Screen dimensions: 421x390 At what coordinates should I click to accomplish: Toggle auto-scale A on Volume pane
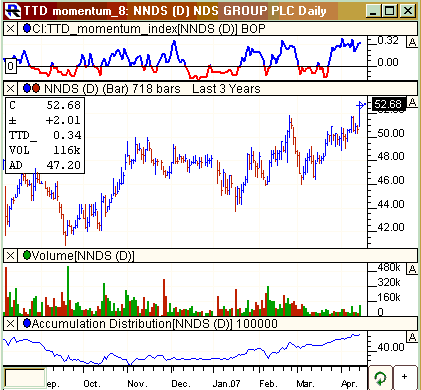pyautogui.click(x=412, y=269)
